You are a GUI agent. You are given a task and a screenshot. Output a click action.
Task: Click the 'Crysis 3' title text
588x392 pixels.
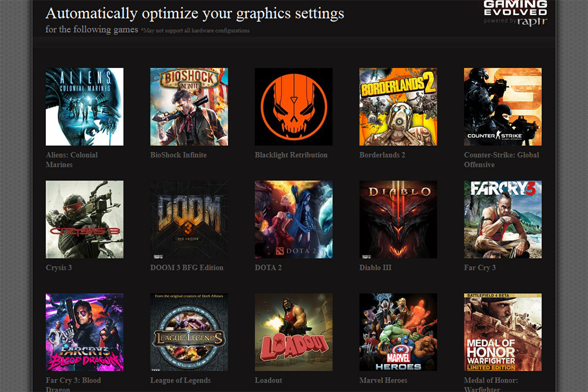pyautogui.click(x=59, y=268)
